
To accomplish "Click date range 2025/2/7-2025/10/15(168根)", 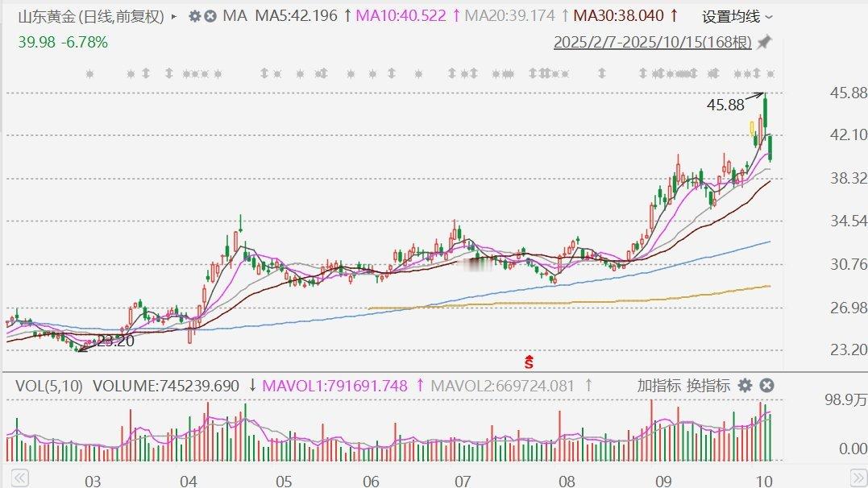I will click(x=653, y=42).
